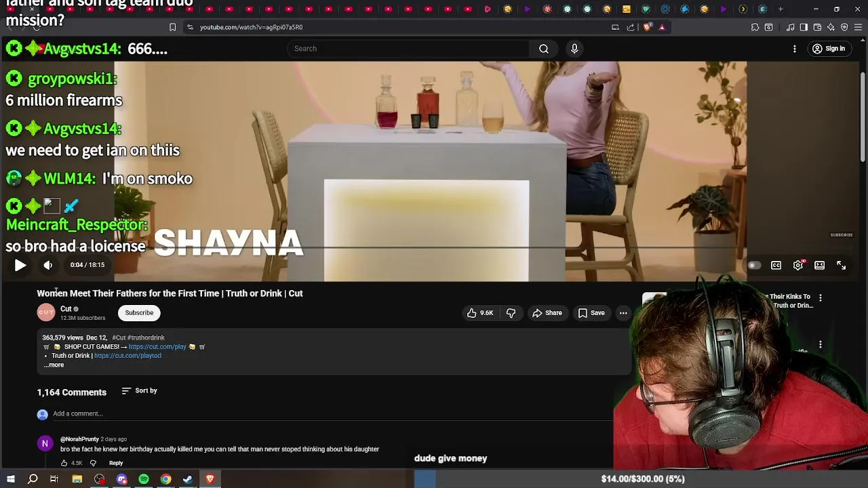Image resolution: width=868 pixels, height=488 pixels.
Task: Click the youtube.com URL in the address bar
Action: point(251,27)
